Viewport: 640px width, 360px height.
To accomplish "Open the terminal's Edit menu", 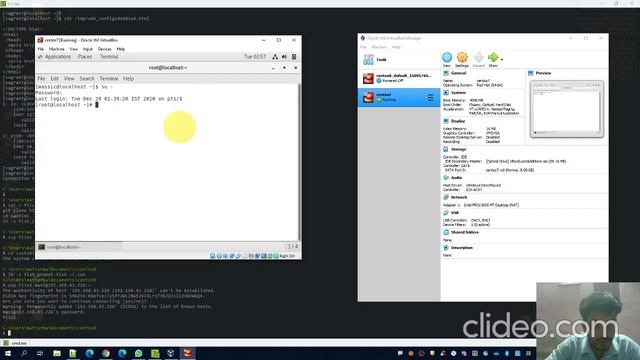I will (x=54, y=78).
